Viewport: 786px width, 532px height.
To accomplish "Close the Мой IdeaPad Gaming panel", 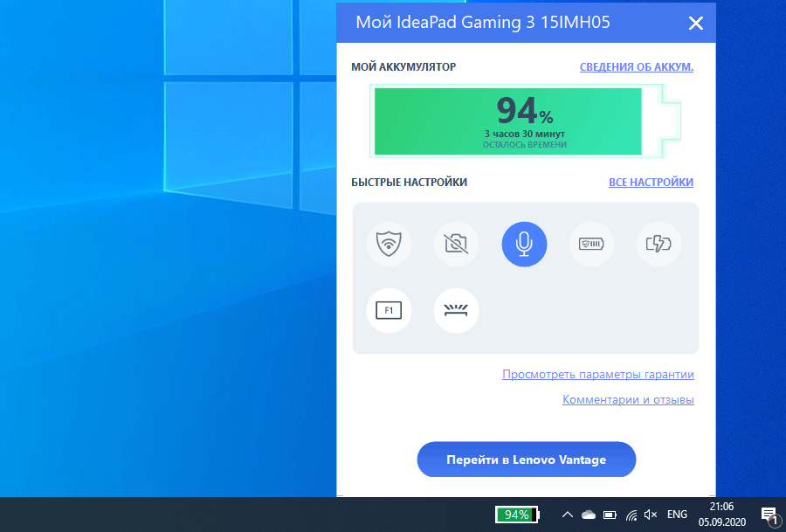I will click(696, 23).
